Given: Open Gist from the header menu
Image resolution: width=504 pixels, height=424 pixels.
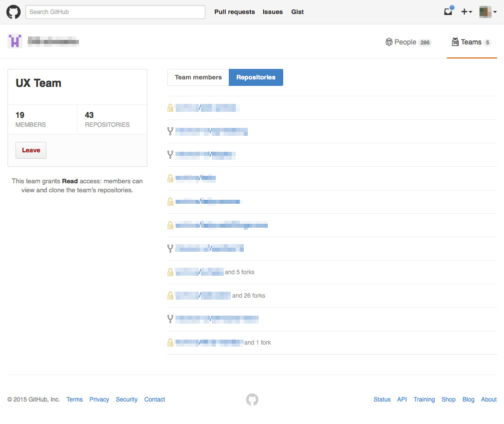Looking at the screenshot, I should [297, 11].
